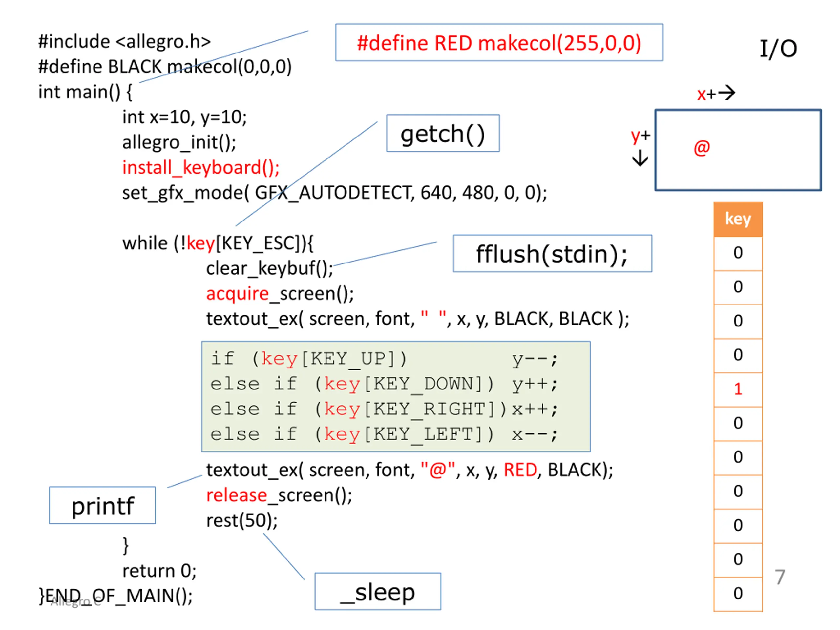Click the printf callout box
This screenshot has height=630, width=840.
pyautogui.click(x=102, y=505)
